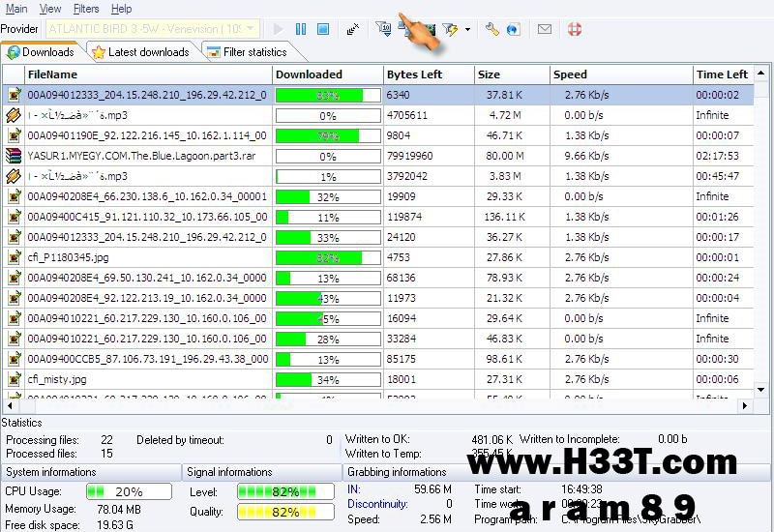This screenshot has height=532, width=774.
Task: Open the View menu
Action: pyautogui.click(x=50, y=9)
